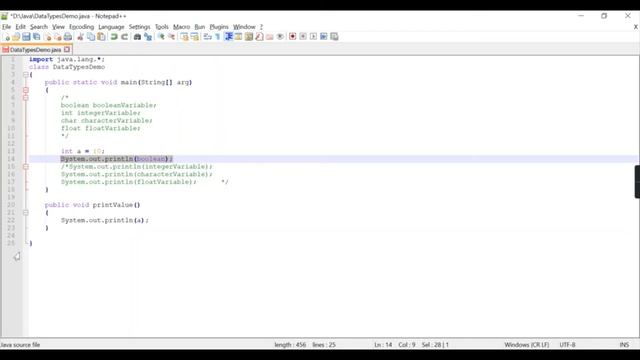Click the 'Ln : 14' status bar field
This screenshot has width=640, height=360.
383,345
